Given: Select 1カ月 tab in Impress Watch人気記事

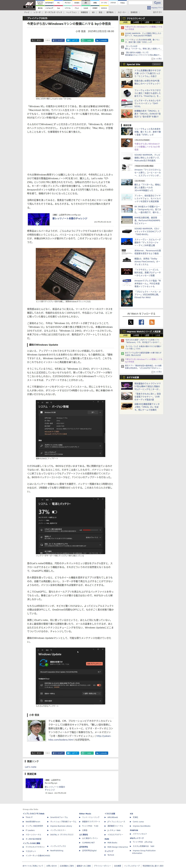Looking at the screenshot, I should [x=157, y=335].
